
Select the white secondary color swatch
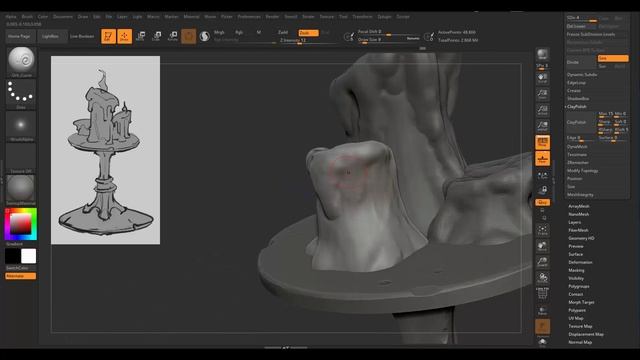point(29,256)
